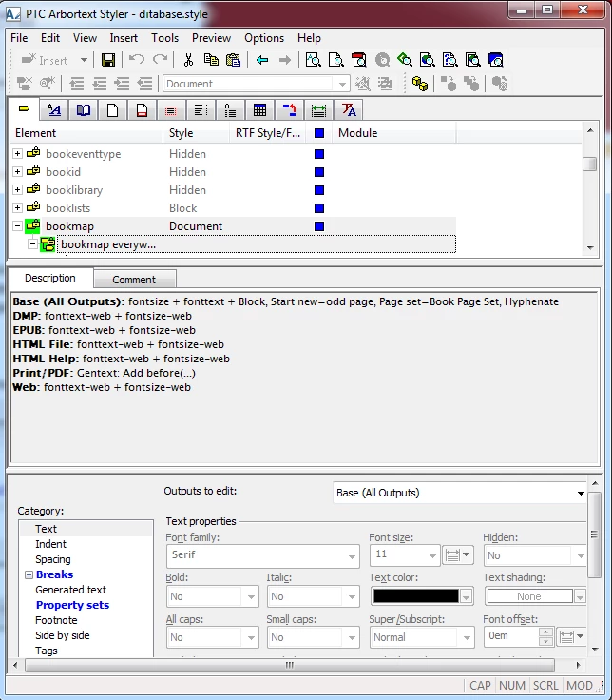The width and height of the screenshot is (612, 700).
Task: Expand the bookid element
Action: click(17, 171)
